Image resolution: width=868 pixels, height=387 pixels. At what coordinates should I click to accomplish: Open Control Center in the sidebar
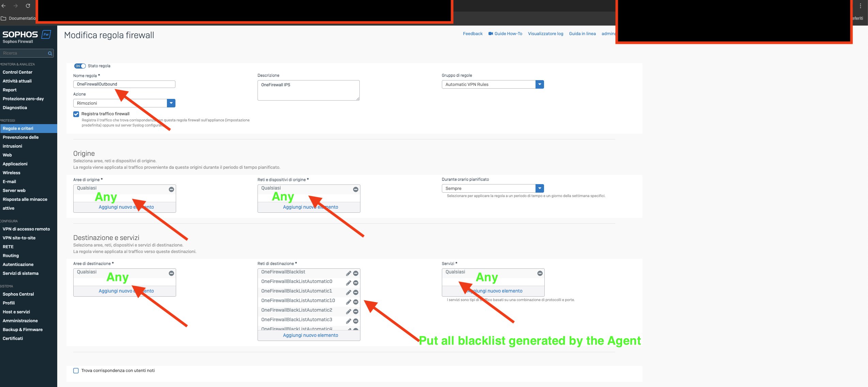pos(17,72)
